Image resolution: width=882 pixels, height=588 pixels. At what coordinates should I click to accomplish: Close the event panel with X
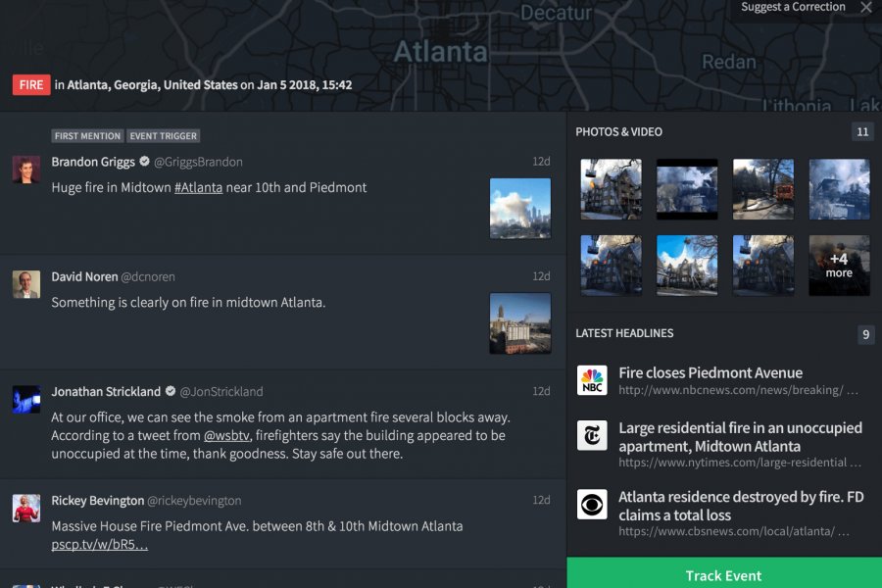[865, 8]
